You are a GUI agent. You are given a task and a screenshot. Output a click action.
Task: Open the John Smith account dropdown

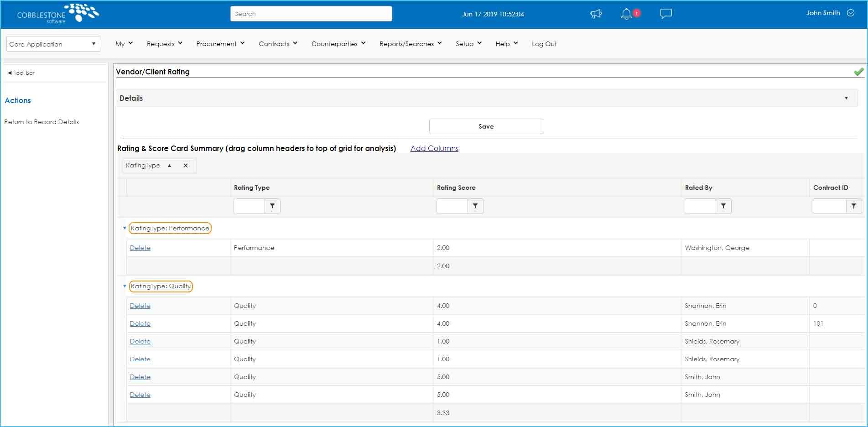tap(851, 13)
